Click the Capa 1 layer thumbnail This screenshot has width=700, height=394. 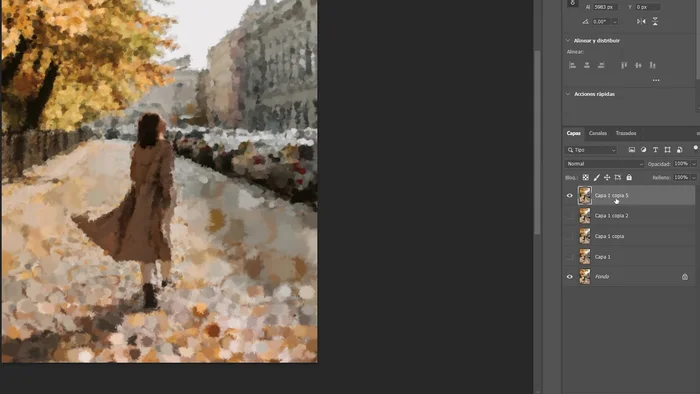click(585, 257)
